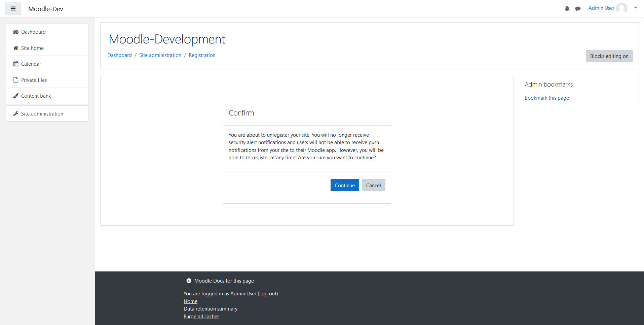Click the Purge all caches link
Screen dimensions: 644x325
[x=201, y=317]
